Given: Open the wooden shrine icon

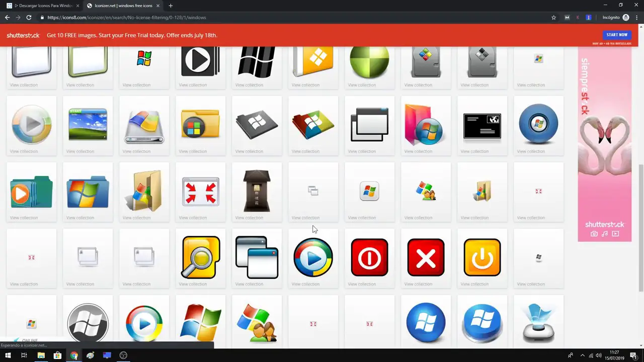Looking at the screenshot, I should [x=257, y=191].
